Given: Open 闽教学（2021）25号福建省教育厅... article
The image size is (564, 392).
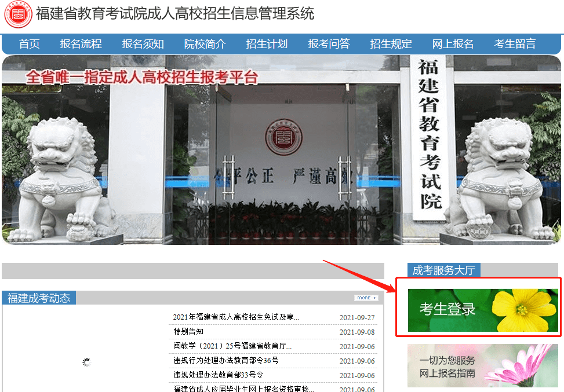Looking at the screenshot, I should pos(232,346).
